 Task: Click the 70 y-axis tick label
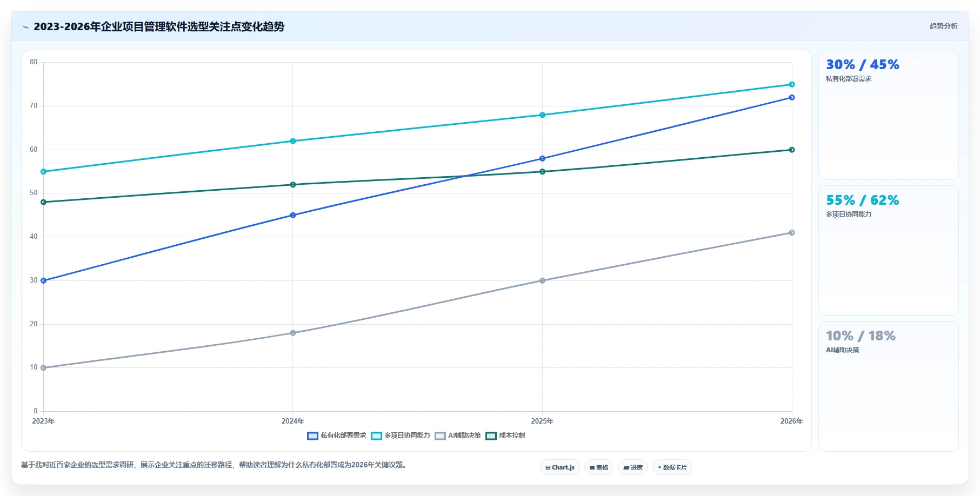[x=34, y=106]
